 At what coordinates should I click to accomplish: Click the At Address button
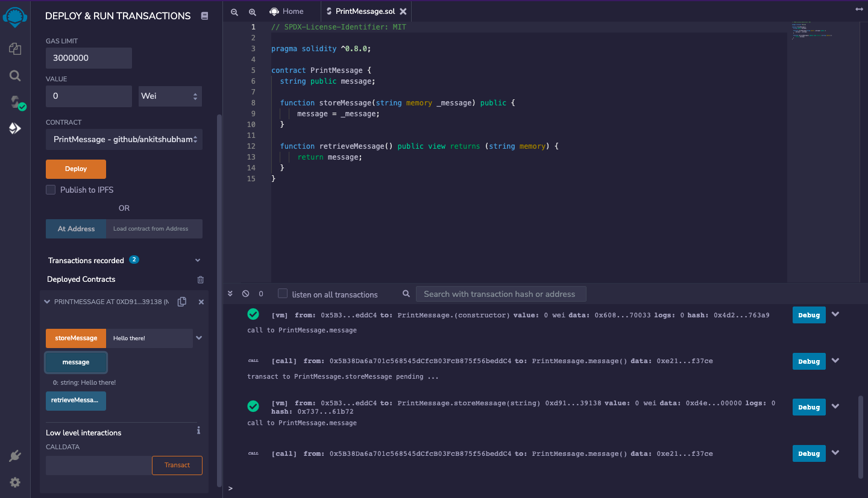pos(76,229)
